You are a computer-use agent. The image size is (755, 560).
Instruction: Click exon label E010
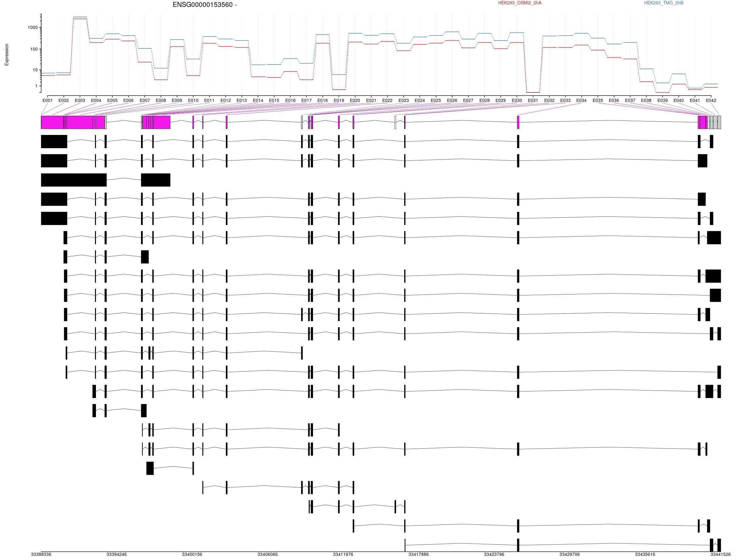193,100
